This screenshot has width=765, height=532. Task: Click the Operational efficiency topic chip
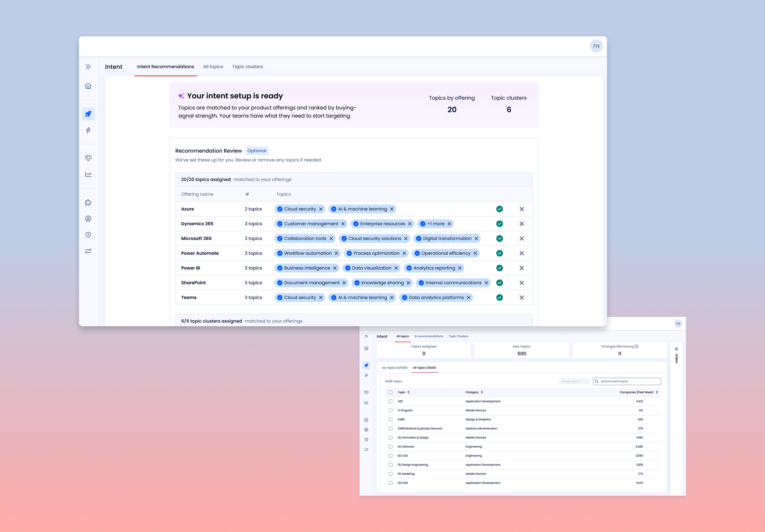tap(446, 253)
